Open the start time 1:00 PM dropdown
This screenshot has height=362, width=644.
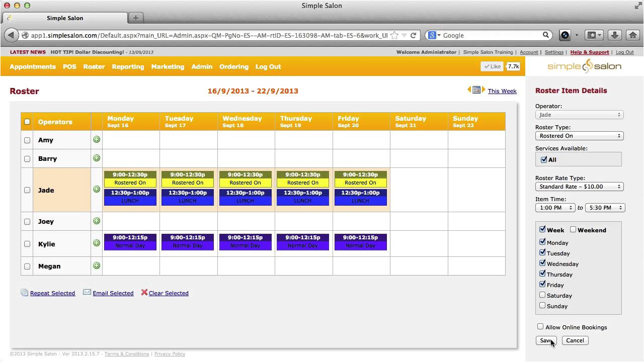pyautogui.click(x=555, y=208)
